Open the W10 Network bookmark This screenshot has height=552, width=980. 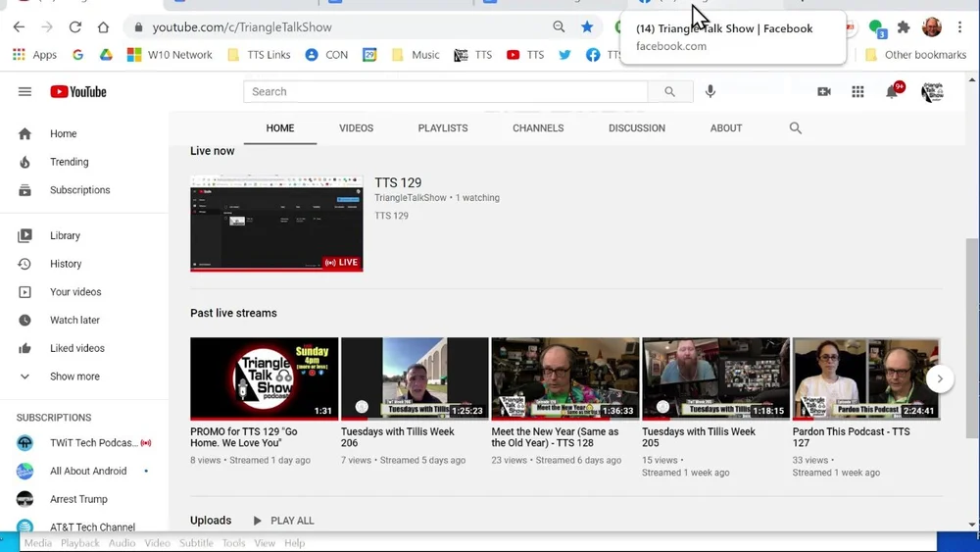[x=170, y=55]
